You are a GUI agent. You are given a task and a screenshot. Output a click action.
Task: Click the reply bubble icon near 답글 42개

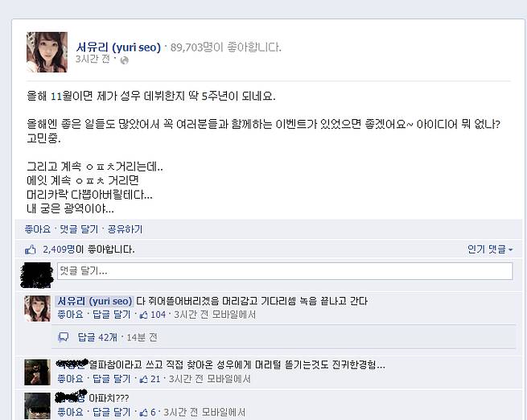64,337
